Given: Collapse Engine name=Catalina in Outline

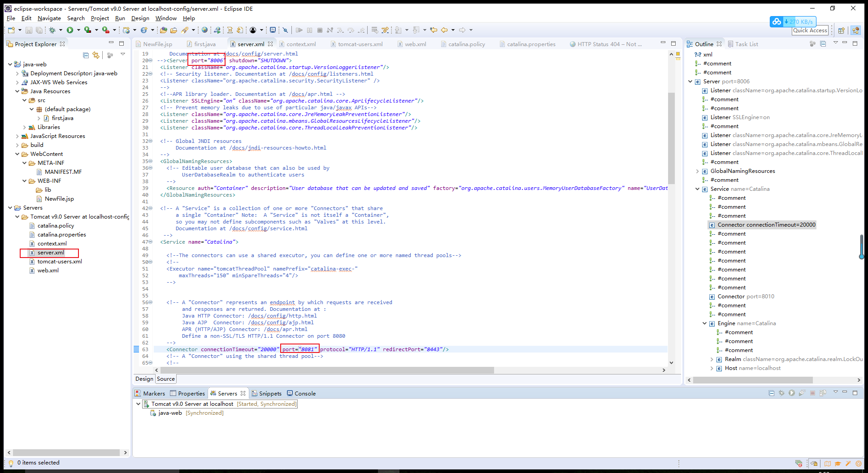Looking at the screenshot, I should coord(705,323).
